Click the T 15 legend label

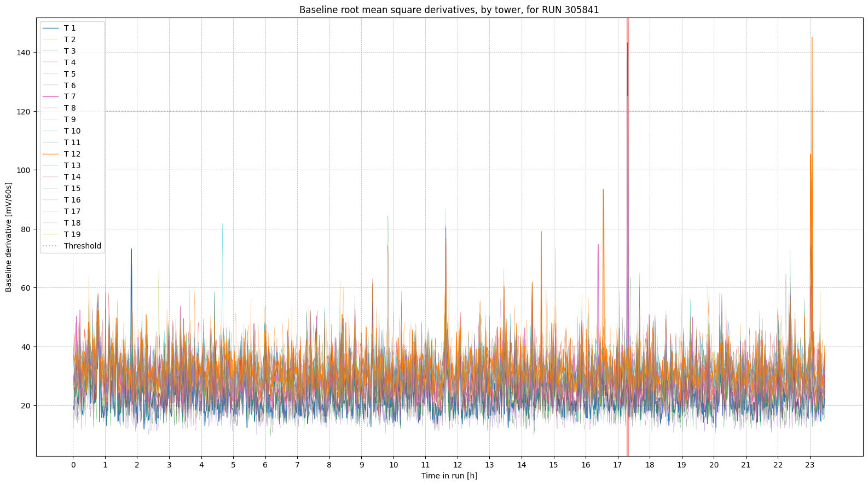coord(72,188)
